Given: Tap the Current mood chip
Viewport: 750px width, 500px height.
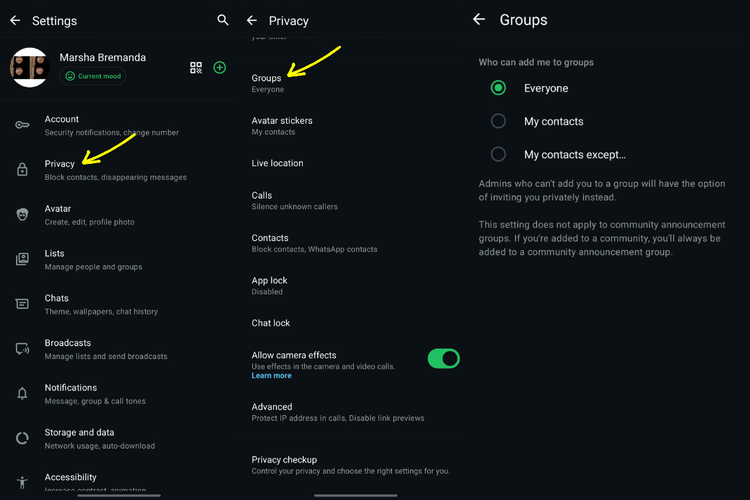Looking at the screenshot, I should point(93,76).
